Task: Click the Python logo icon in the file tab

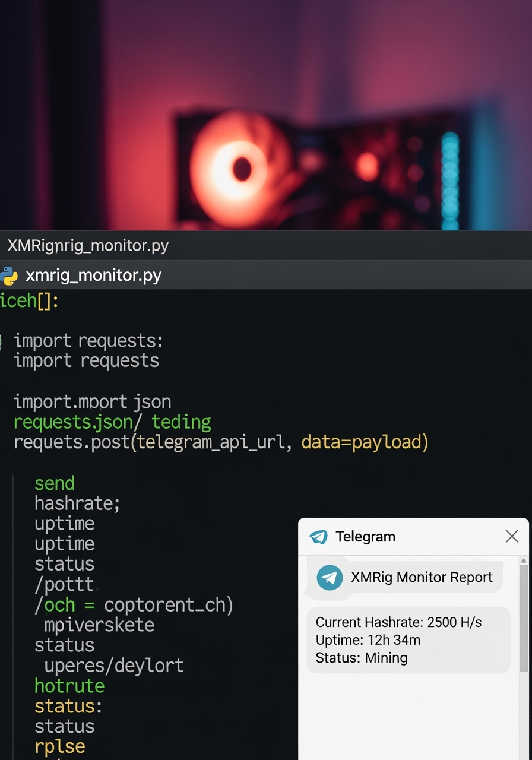Action: [9, 276]
